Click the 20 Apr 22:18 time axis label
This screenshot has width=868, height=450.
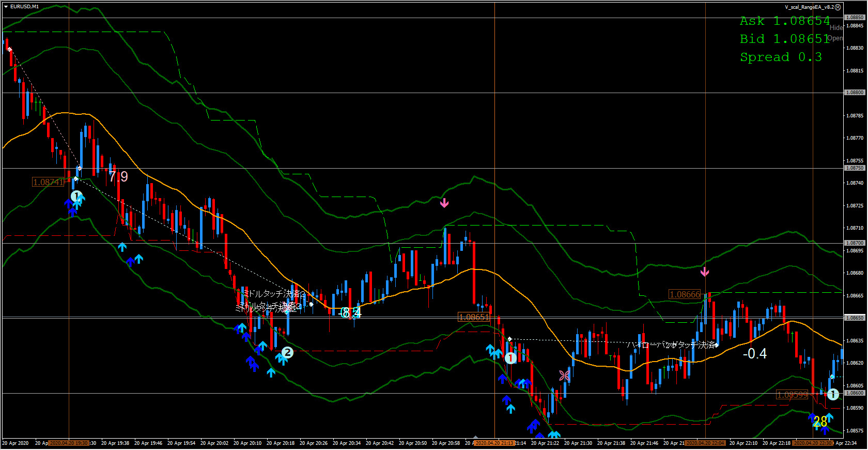[777, 443]
